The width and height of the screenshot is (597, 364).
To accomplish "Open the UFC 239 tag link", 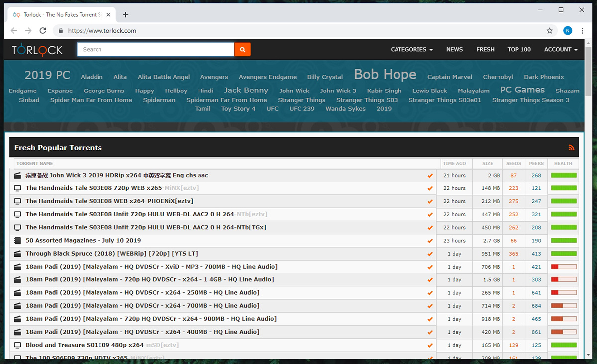I will point(302,109).
